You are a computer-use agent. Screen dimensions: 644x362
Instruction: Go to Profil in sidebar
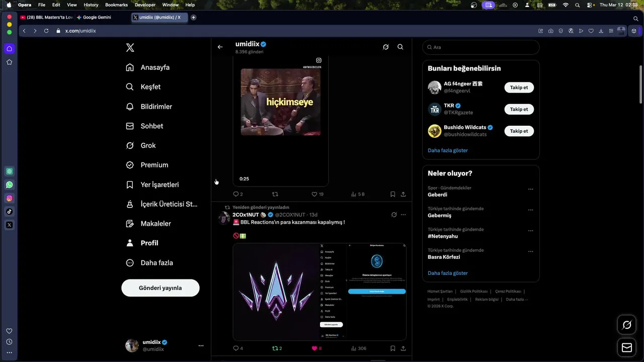click(x=142, y=243)
